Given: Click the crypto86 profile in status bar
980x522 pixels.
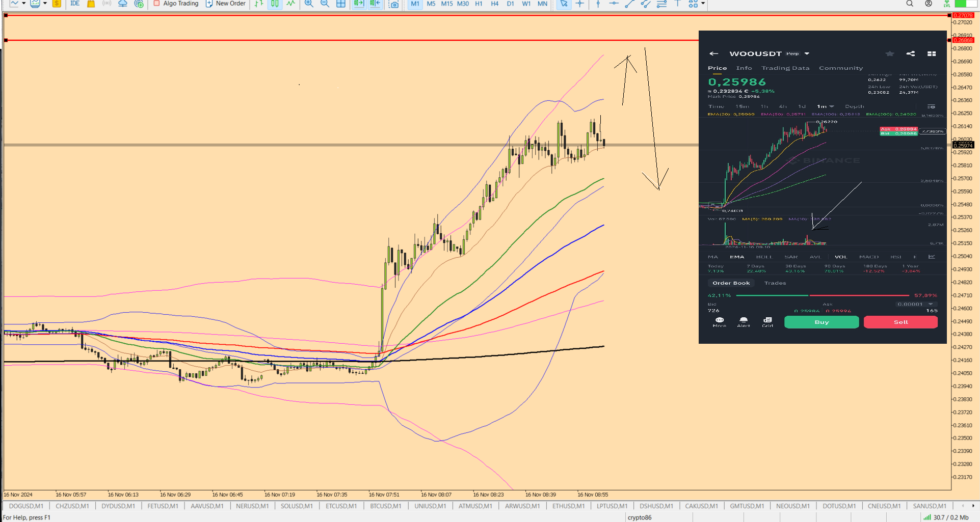Looking at the screenshot, I should point(640,517).
